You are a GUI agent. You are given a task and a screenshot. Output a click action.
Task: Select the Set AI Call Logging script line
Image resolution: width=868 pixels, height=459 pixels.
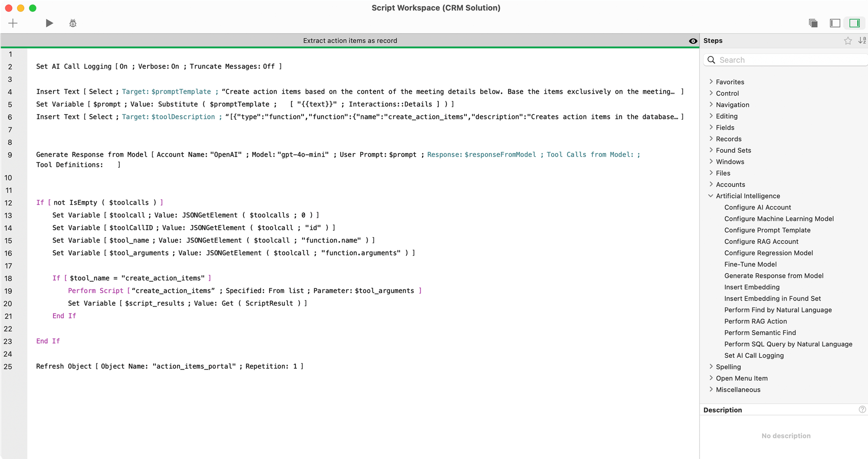(x=159, y=67)
